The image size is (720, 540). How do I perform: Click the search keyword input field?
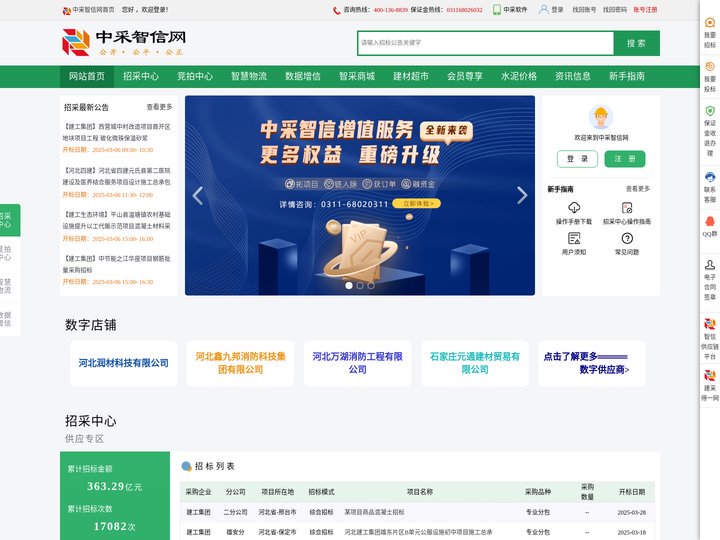(x=485, y=43)
